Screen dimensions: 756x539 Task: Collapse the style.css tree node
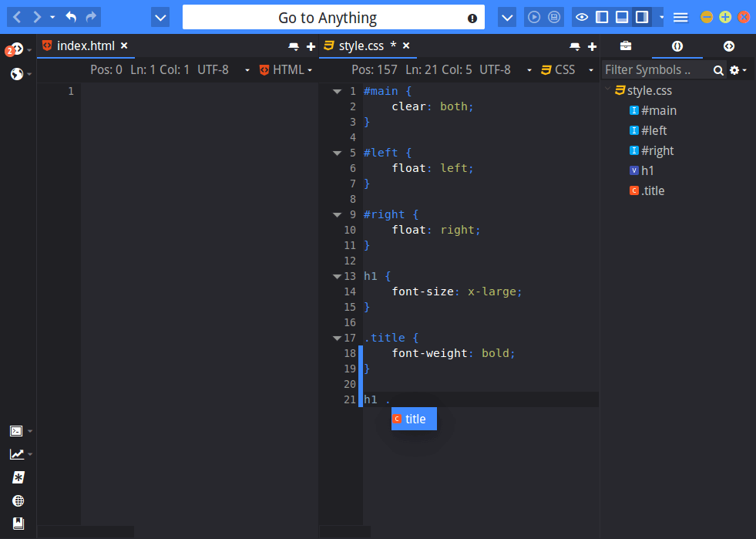click(607, 89)
